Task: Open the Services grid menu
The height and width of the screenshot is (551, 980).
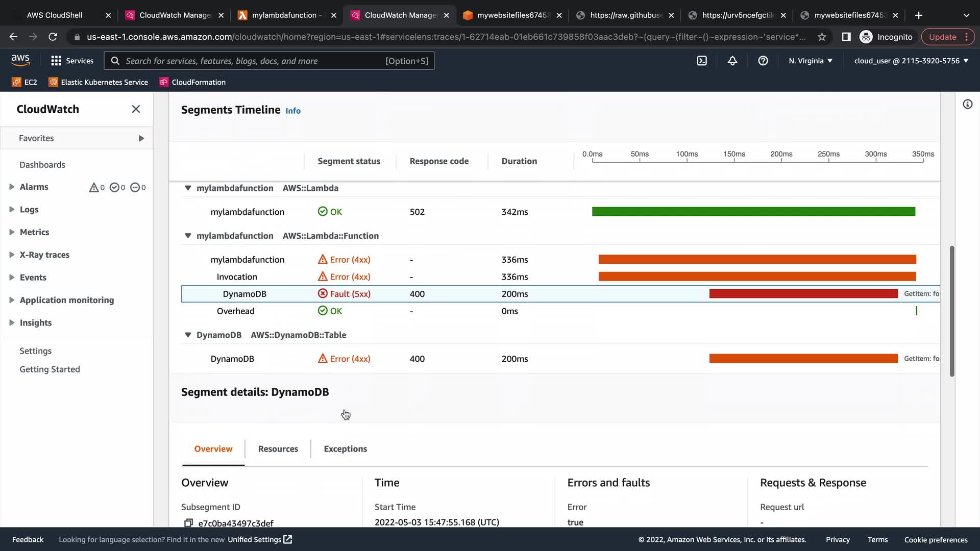Action: point(72,61)
